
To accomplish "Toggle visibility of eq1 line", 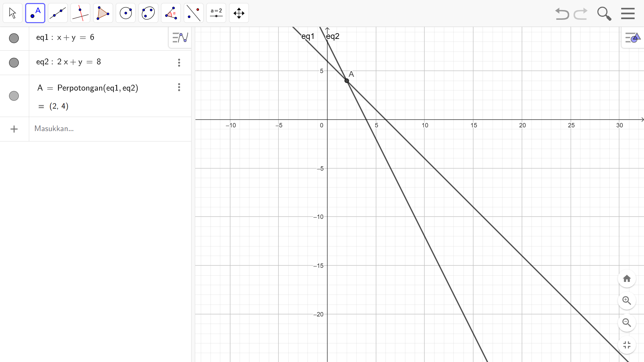I will [14, 38].
